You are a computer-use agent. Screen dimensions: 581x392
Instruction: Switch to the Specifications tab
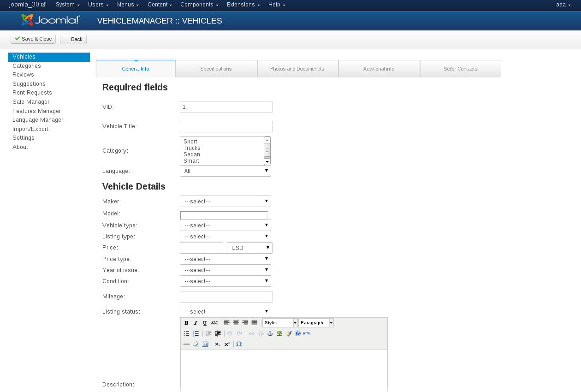pos(216,68)
